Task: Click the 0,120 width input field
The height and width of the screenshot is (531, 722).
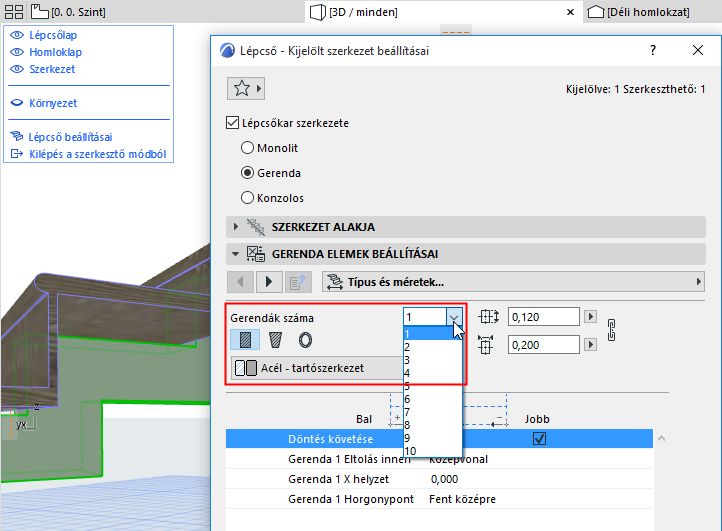Action: 543,317
